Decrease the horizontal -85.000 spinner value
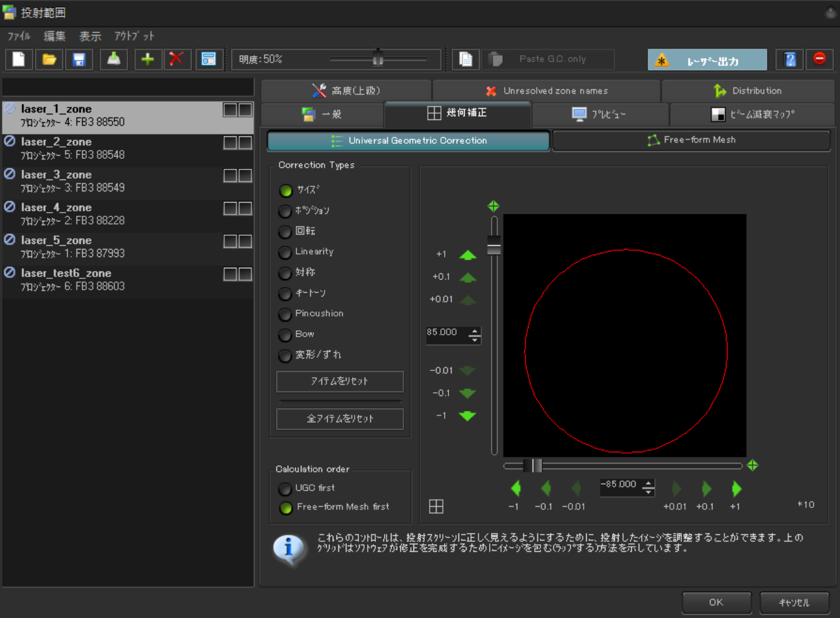The image size is (840, 618). (x=649, y=492)
